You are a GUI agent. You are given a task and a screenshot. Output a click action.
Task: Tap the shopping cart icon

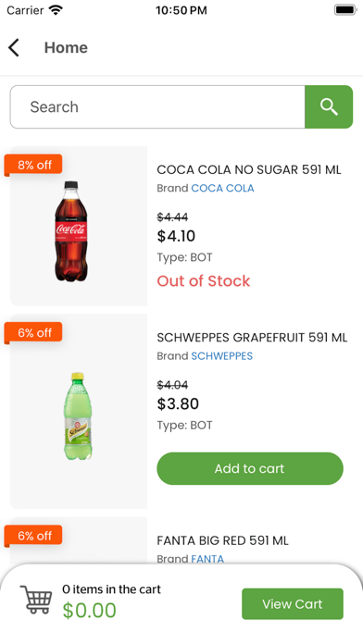click(x=37, y=601)
